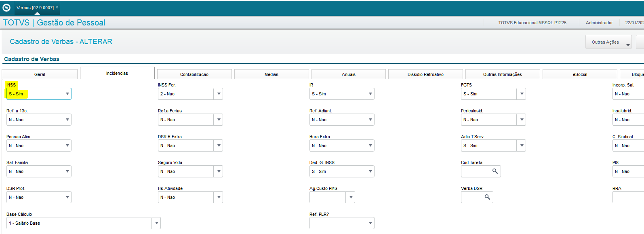Open the Insalubrid. dropdown

pyautogui.click(x=628, y=120)
